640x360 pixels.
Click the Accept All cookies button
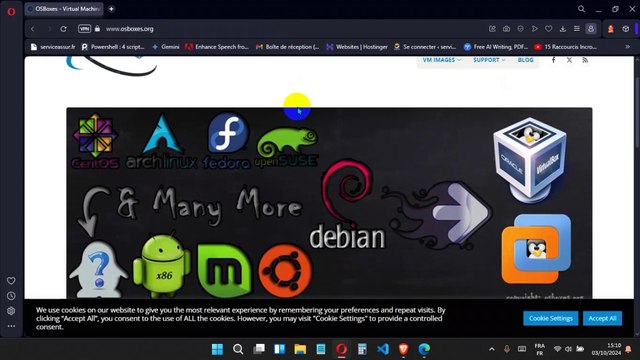(602, 318)
